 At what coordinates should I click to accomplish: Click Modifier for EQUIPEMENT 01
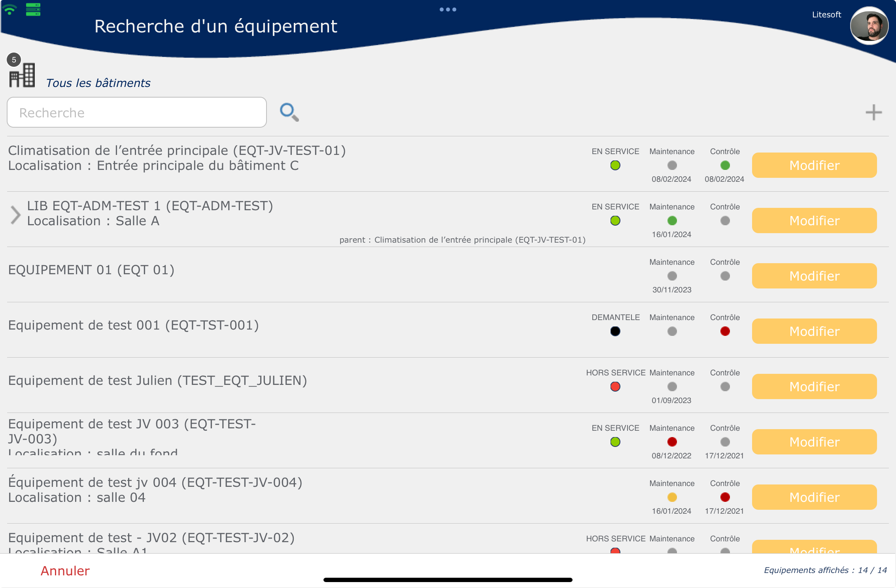coord(814,276)
